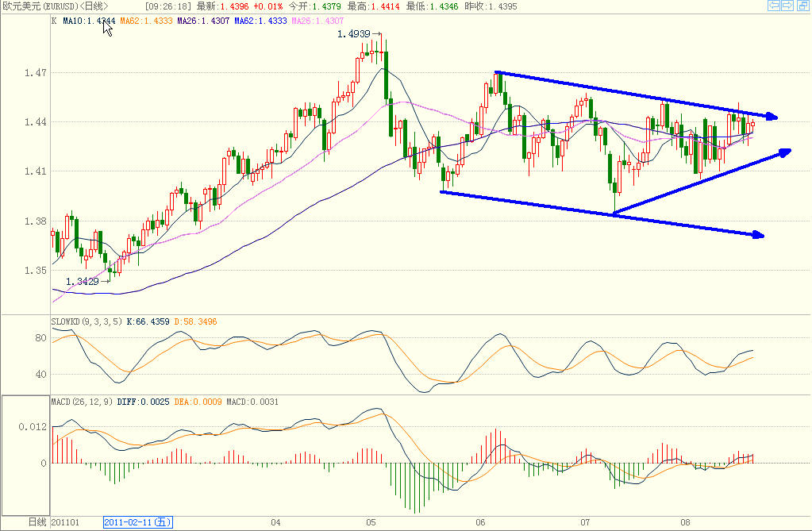Click the 1.41 price axis label

pyautogui.click(x=35, y=171)
